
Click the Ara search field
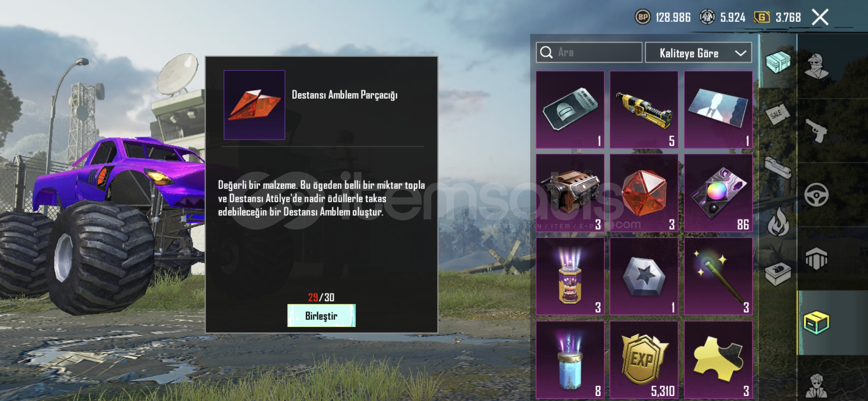(x=589, y=52)
